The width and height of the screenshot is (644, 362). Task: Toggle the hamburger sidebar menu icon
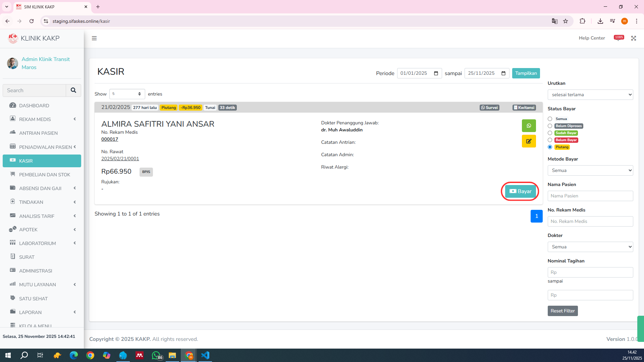pos(94,38)
